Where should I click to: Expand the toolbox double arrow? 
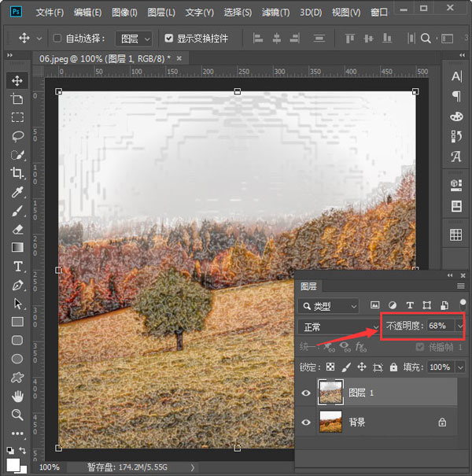9,55
